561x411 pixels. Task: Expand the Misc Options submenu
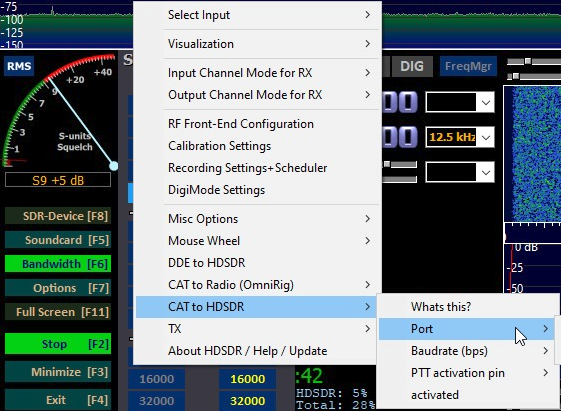257,219
